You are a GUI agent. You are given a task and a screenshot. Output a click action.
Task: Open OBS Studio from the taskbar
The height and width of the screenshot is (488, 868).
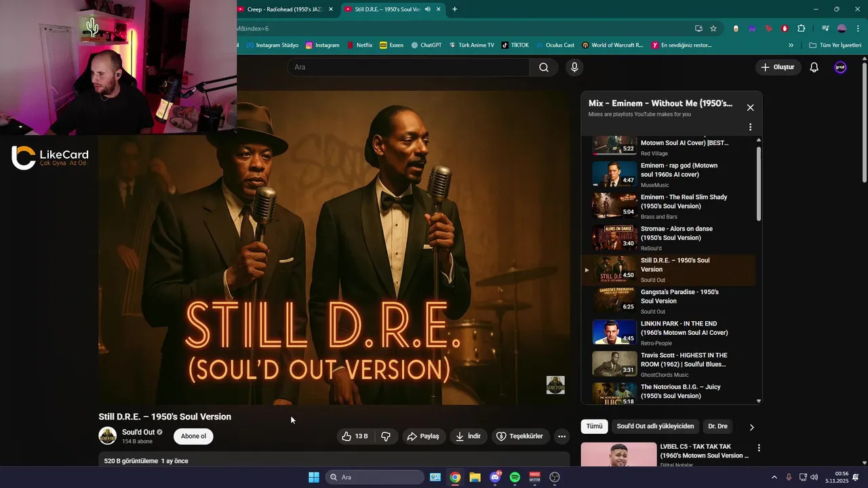[x=555, y=477]
